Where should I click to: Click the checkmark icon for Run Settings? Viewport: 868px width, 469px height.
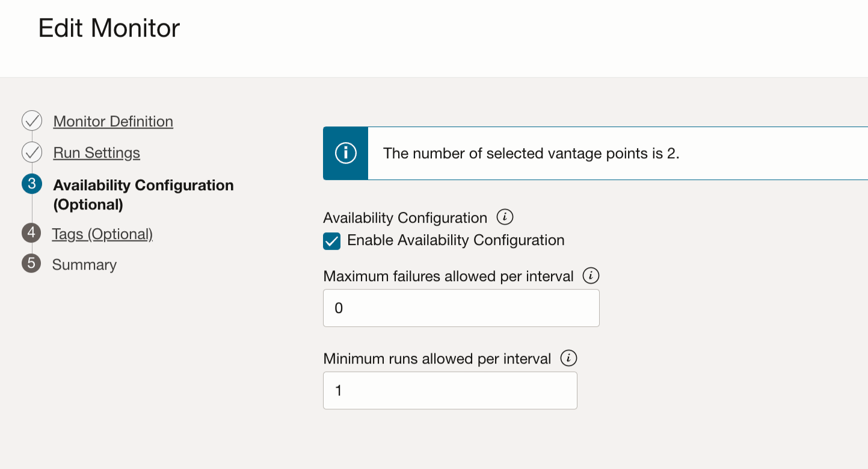pos(31,152)
